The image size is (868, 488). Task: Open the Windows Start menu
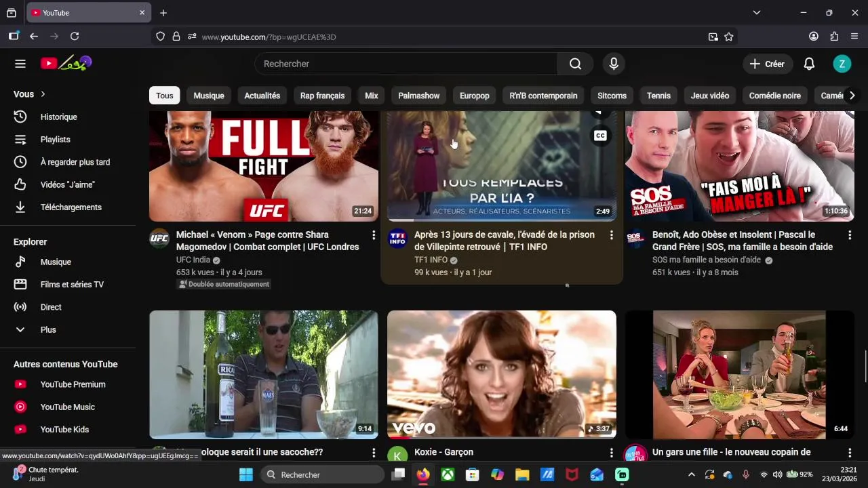point(246,474)
